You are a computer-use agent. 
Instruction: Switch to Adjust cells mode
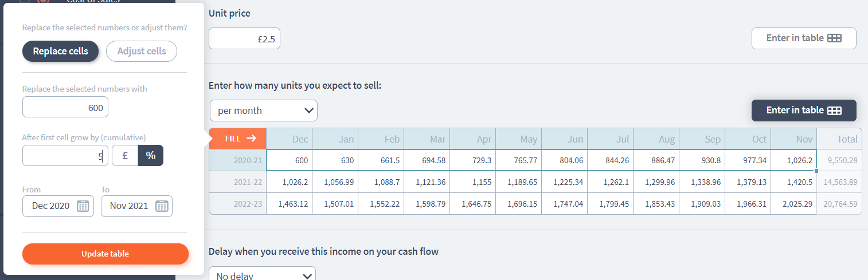pos(142,51)
